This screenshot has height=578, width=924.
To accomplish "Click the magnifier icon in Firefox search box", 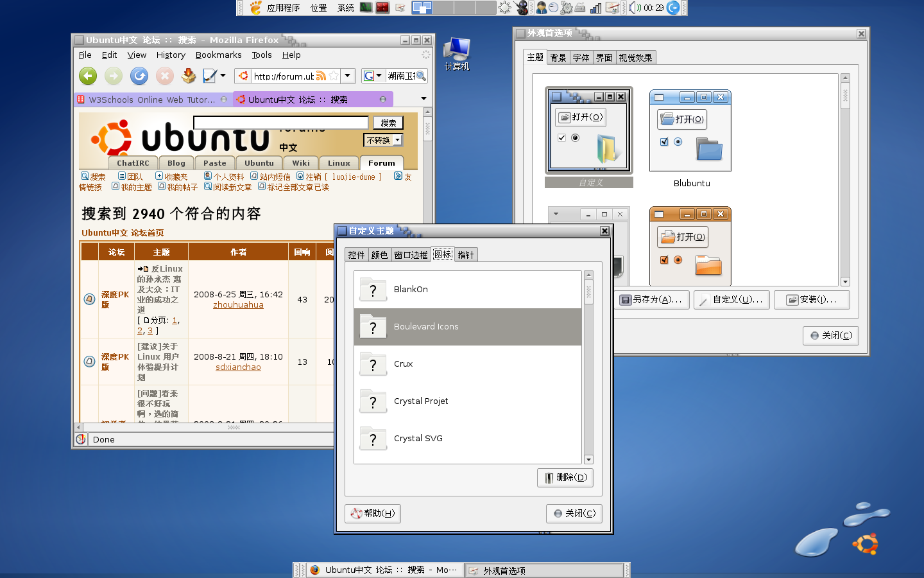I will click(x=421, y=76).
